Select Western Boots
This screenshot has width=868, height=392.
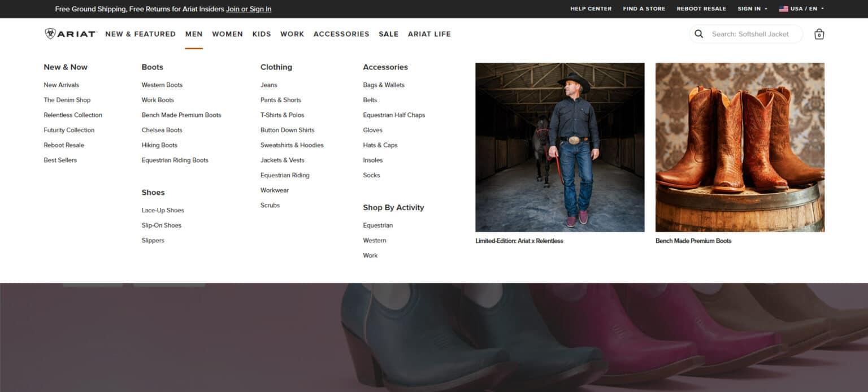162,85
